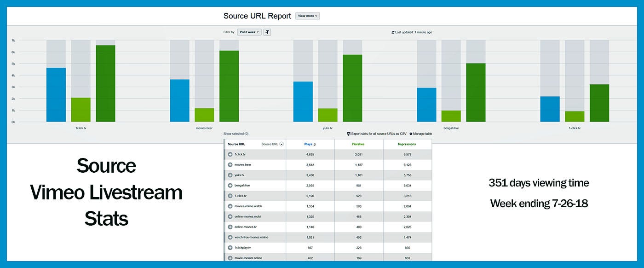This screenshot has height=268, width=644.
Task: Expand the 1clickplay.tv row plus icon
Action: [x=230, y=248]
